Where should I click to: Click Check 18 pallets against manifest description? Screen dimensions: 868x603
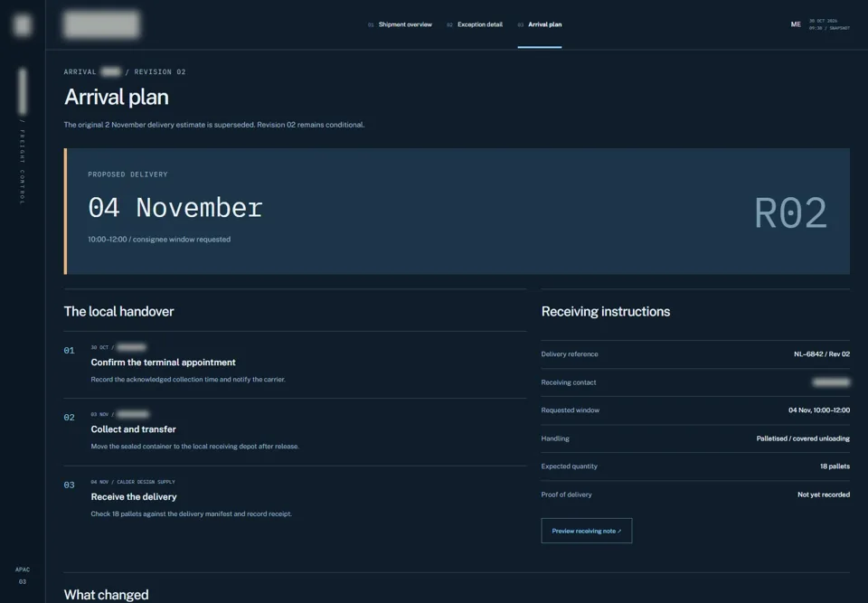[x=191, y=513]
